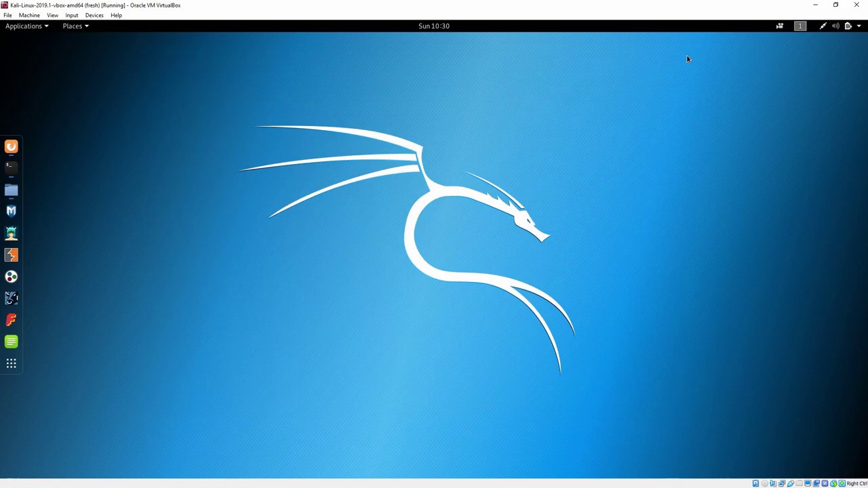This screenshot has height=488, width=868.
Task: Open the Applications menu
Action: tap(26, 26)
